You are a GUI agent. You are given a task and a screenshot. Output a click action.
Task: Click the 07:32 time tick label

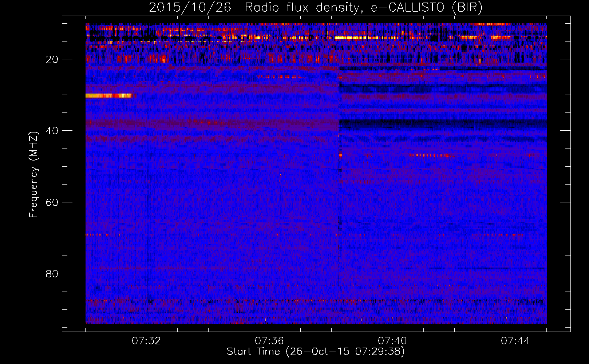tap(146, 341)
